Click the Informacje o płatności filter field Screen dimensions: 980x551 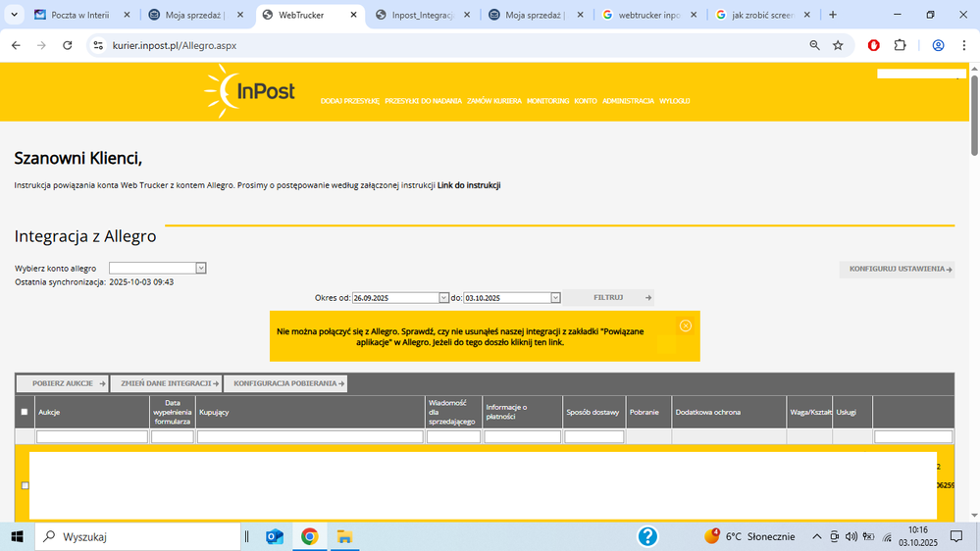(523, 436)
